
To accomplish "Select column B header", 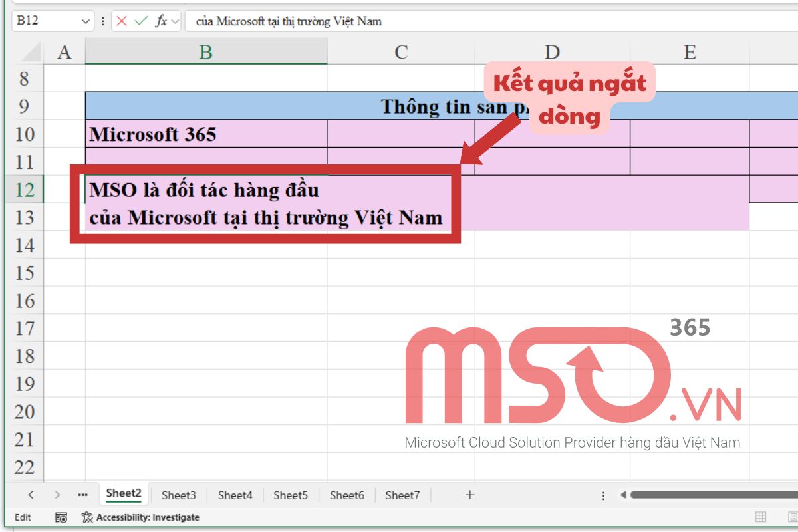I will click(206, 52).
